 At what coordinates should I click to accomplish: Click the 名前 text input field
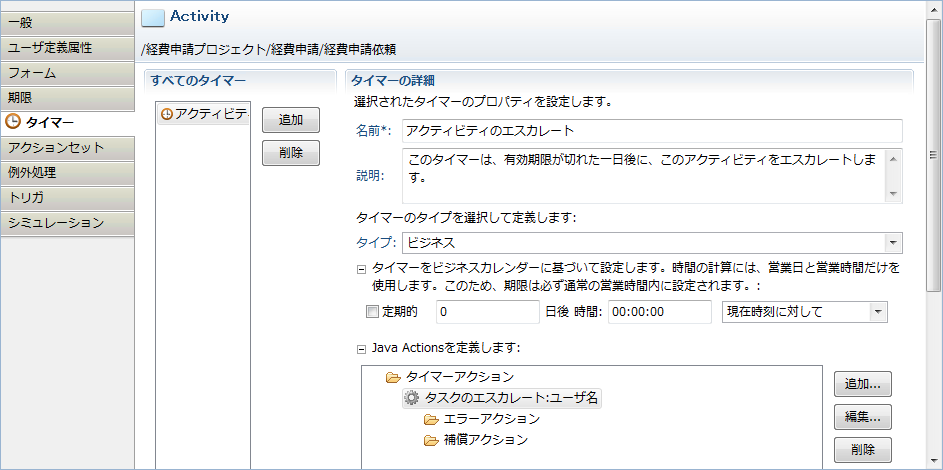651,131
